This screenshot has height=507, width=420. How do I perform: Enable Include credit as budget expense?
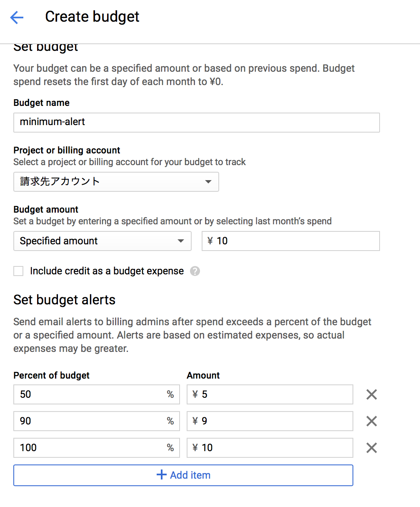pos(18,271)
